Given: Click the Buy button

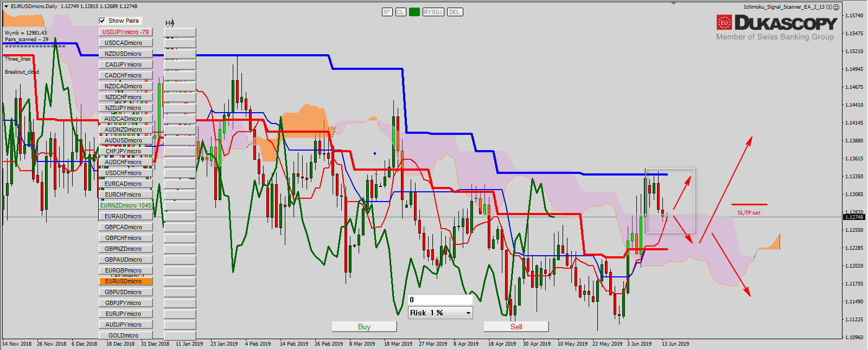Looking at the screenshot, I should 364,327.
